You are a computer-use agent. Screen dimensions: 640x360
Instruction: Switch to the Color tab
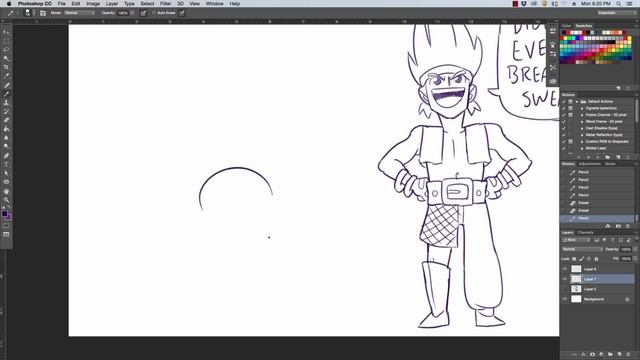pos(566,26)
